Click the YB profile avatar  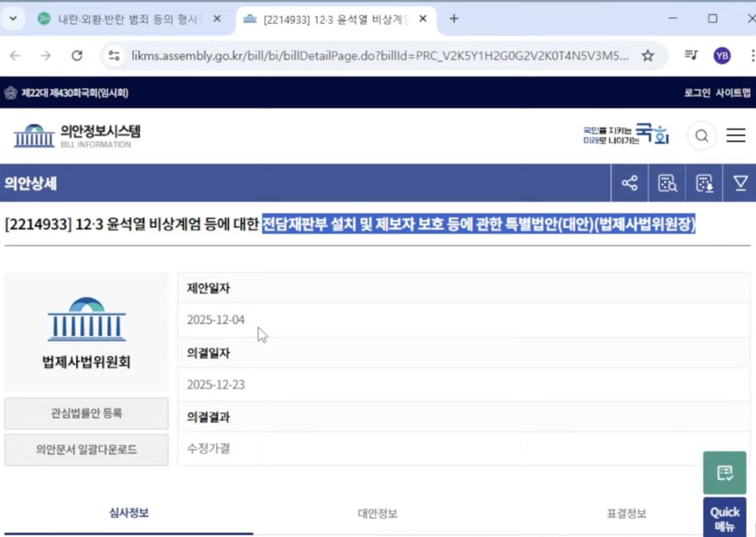[722, 56]
